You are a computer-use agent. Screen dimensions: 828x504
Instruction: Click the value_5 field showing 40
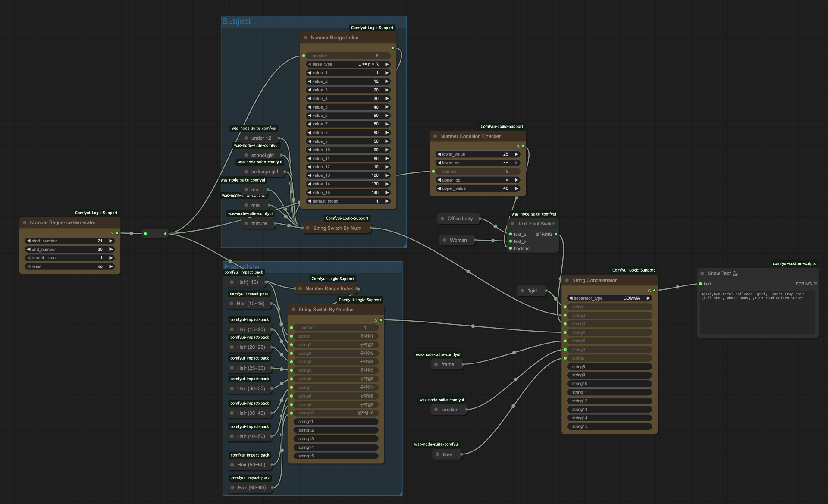click(348, 107)
